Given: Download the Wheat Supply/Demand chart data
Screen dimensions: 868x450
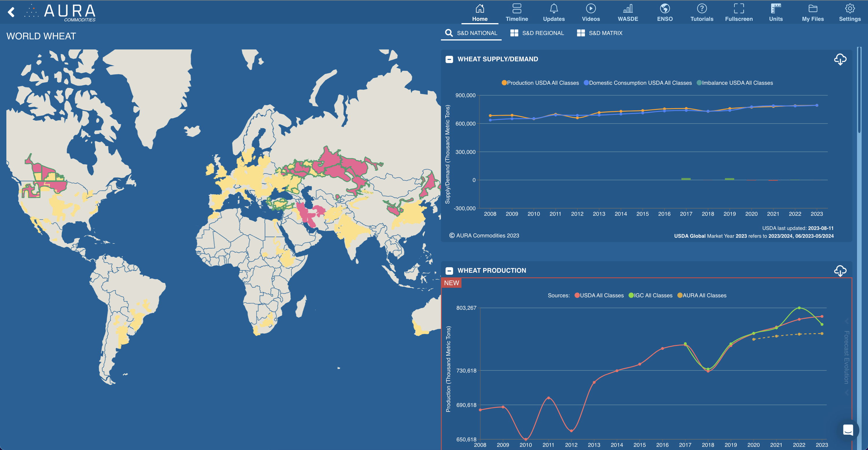Looking at the screenshot, I should 840,59.
